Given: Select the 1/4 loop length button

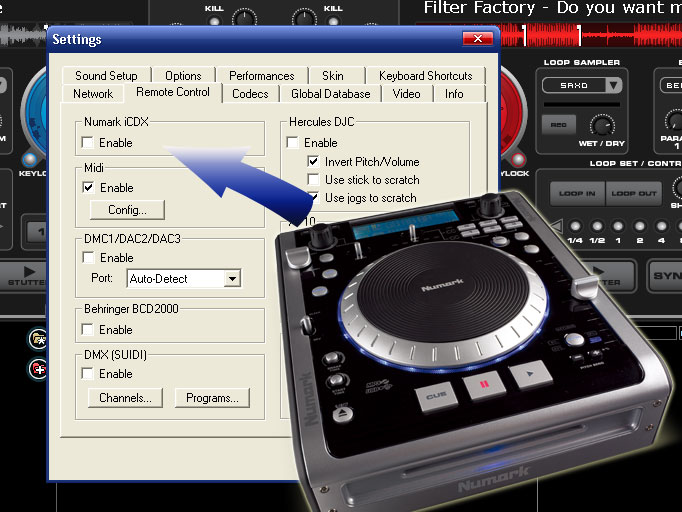Looking at the screenshot, I should click(575, 226).
